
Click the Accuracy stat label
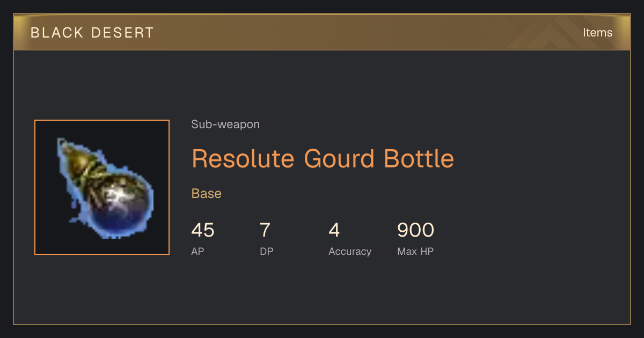point(350,251)
